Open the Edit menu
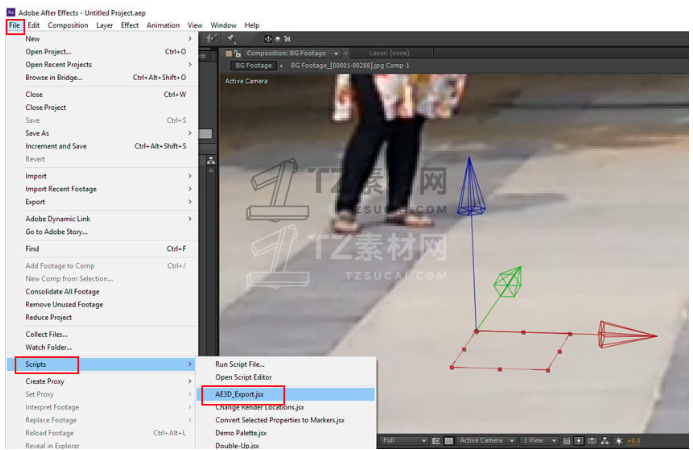Image resolution: width=693 pixels, height=450 pixels. click(34, 26)
